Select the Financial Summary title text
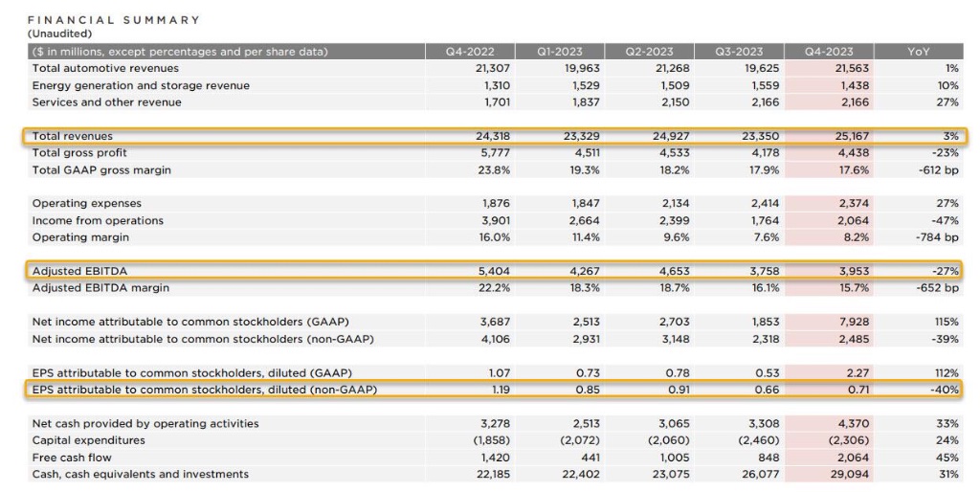The image size is (980, 492). click(114, 20)
